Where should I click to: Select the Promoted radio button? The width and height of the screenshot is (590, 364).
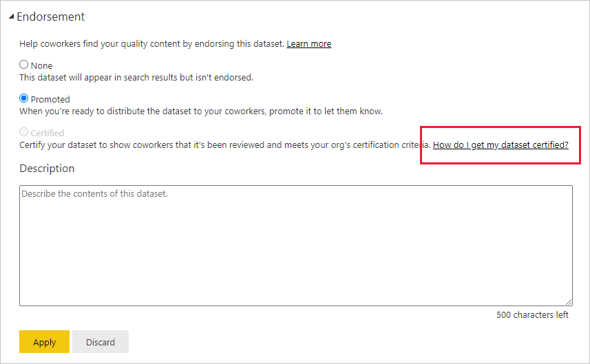pos(23,98)
